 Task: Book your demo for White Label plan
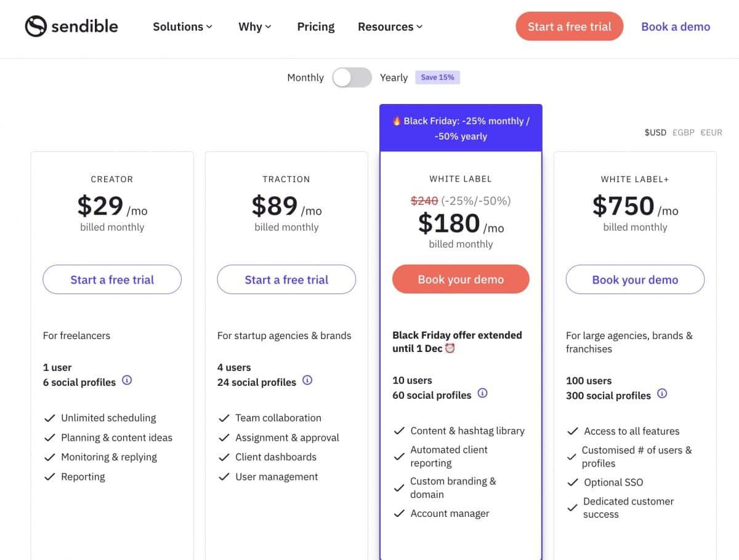tap(461, 279)
